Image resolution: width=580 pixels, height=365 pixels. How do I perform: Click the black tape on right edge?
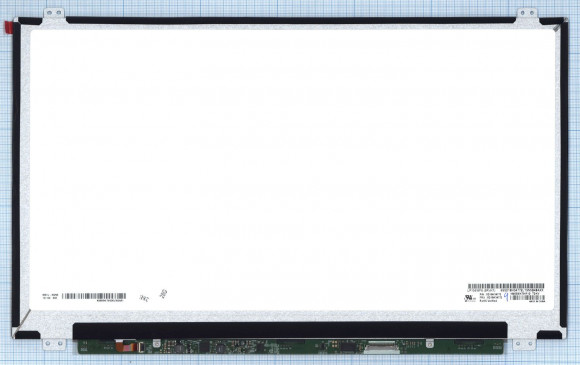563,174
